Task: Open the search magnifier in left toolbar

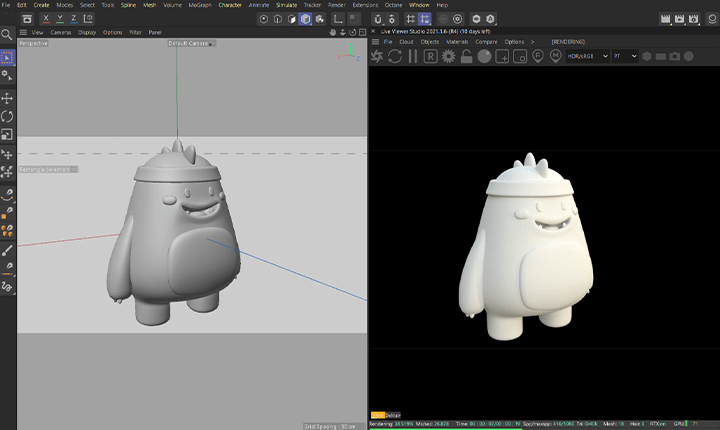Action: pyautogui.click(x=6, y=35)
